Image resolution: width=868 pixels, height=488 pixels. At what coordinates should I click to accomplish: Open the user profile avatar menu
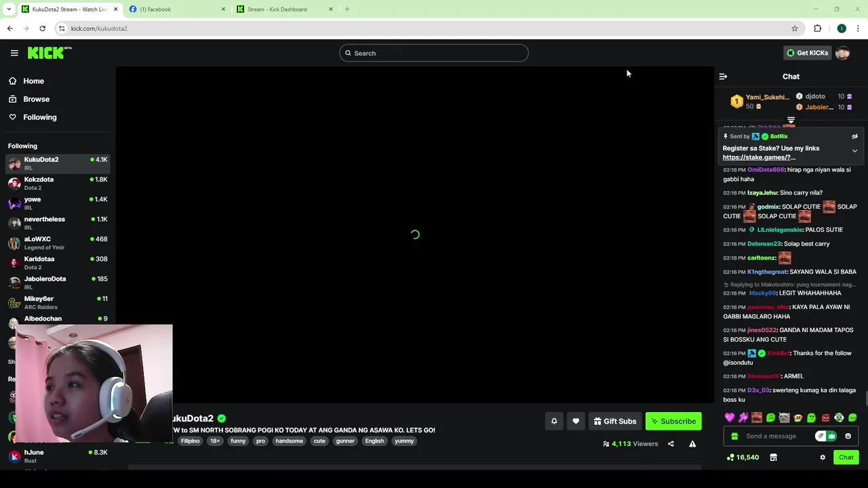click(843, 53)
